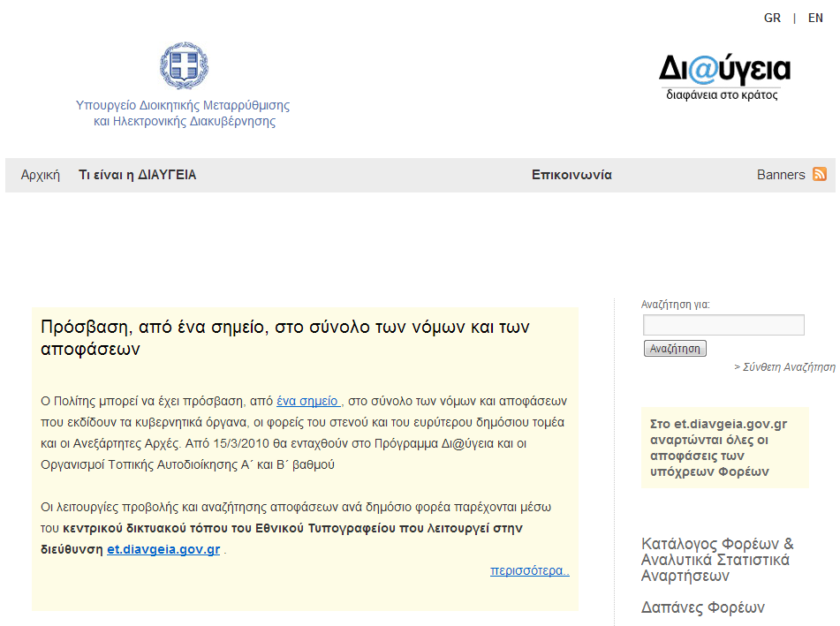
Task: Open the Banners navigation item
Action: point(781,175)
